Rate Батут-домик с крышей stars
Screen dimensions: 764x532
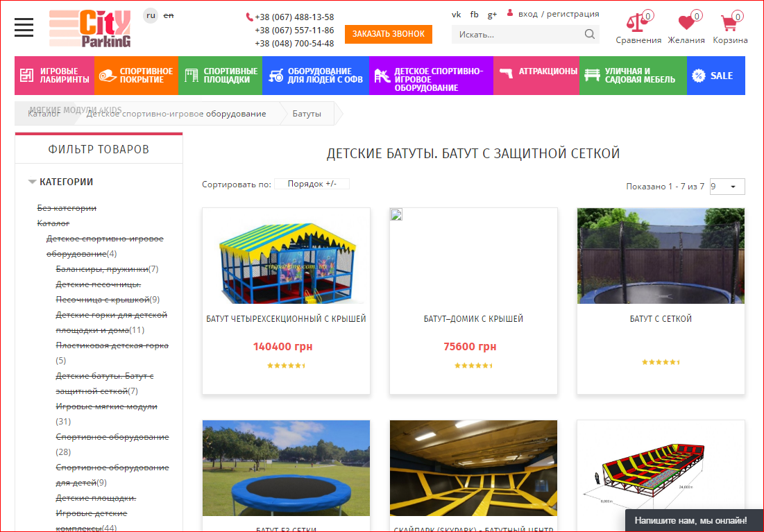pyautogui.click(x=473, y=366)
